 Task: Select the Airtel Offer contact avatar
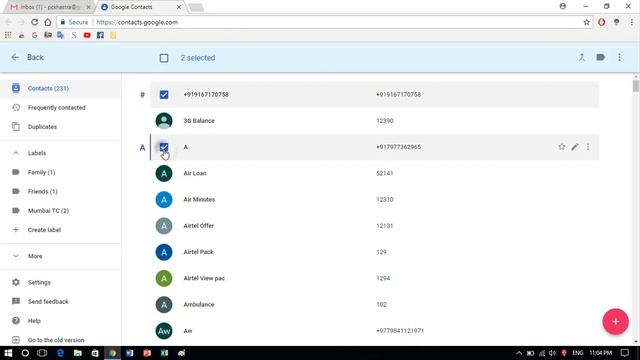164,226
